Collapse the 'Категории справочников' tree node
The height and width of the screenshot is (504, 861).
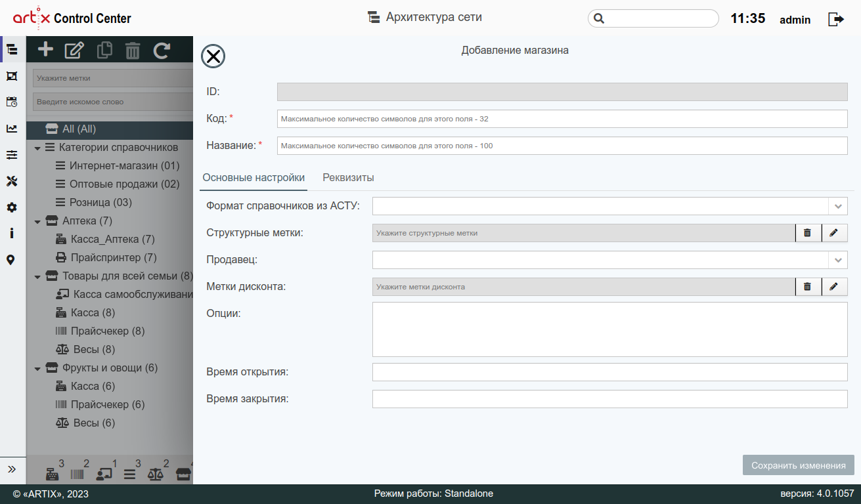37,148
